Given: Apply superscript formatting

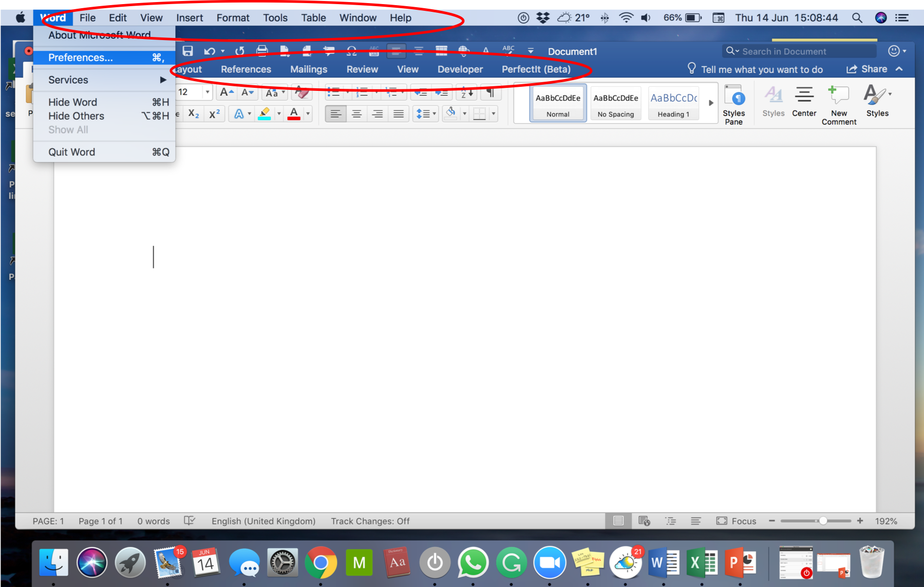Looking at the screenshot, I should click(214, 114).
